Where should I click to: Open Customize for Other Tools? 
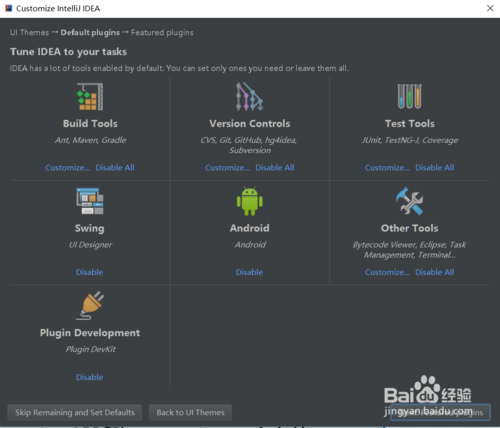387,272
